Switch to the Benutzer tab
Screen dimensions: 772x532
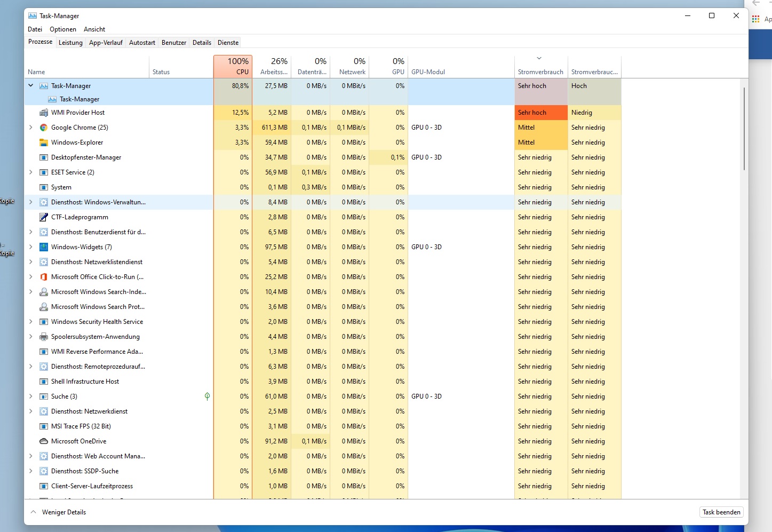tap(174, 43)
